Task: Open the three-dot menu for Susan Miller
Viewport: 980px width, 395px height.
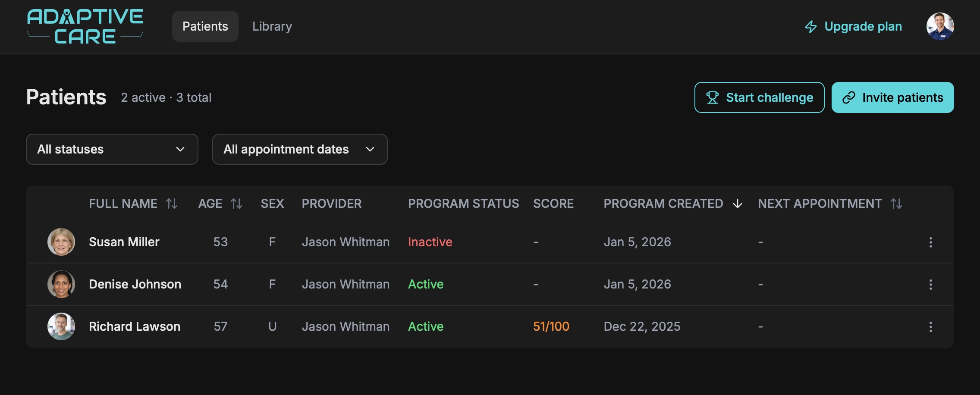Action: 930,242
